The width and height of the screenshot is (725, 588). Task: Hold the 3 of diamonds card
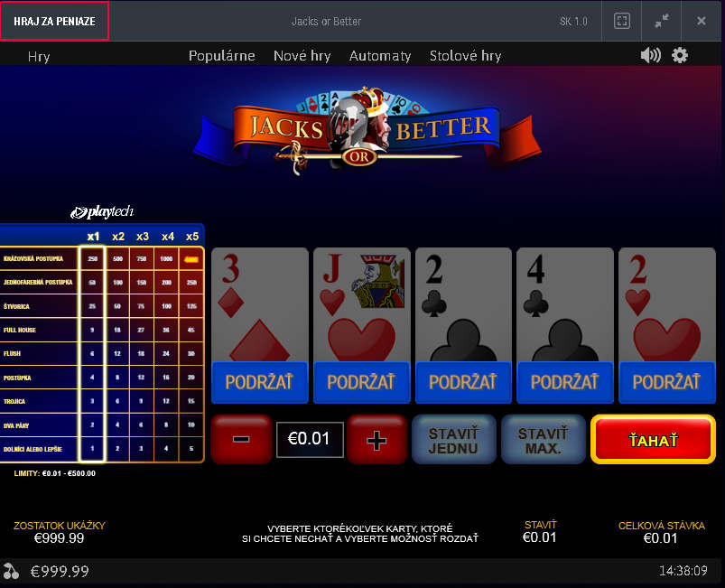pyautogui.click(x=259, y=304)
